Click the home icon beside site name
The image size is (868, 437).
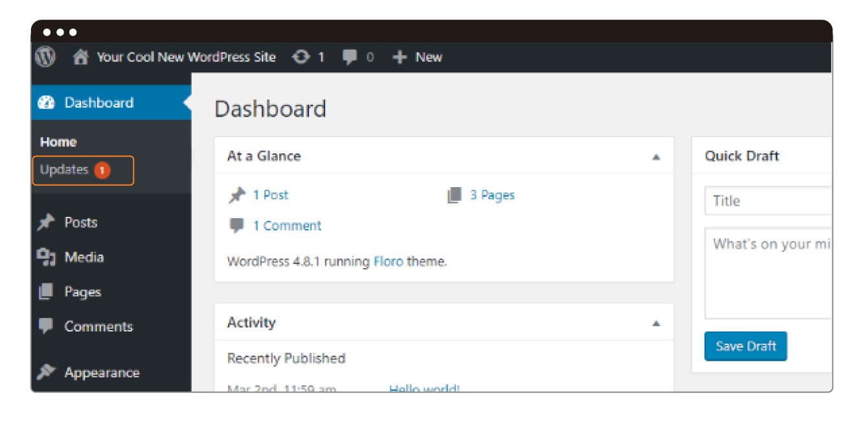(x=80, y=57)
